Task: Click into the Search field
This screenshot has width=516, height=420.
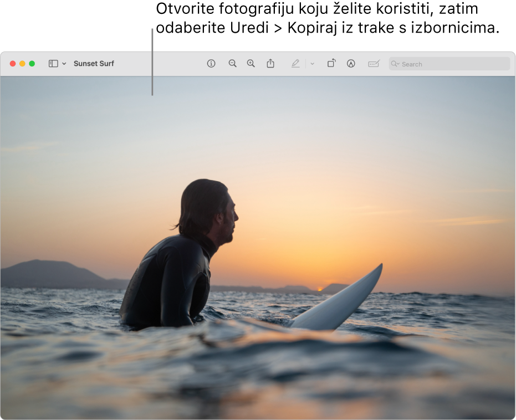Action: tap(449, 64)
